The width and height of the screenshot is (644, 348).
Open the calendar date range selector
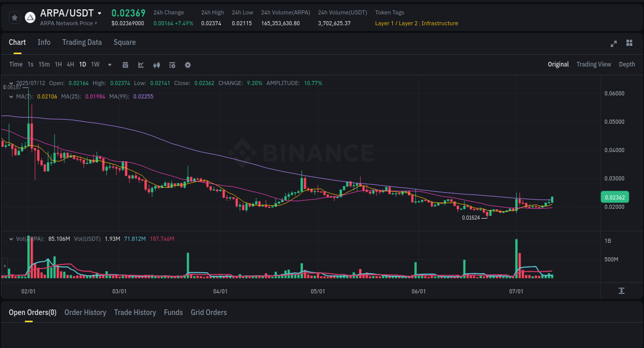tap(125, 64)
